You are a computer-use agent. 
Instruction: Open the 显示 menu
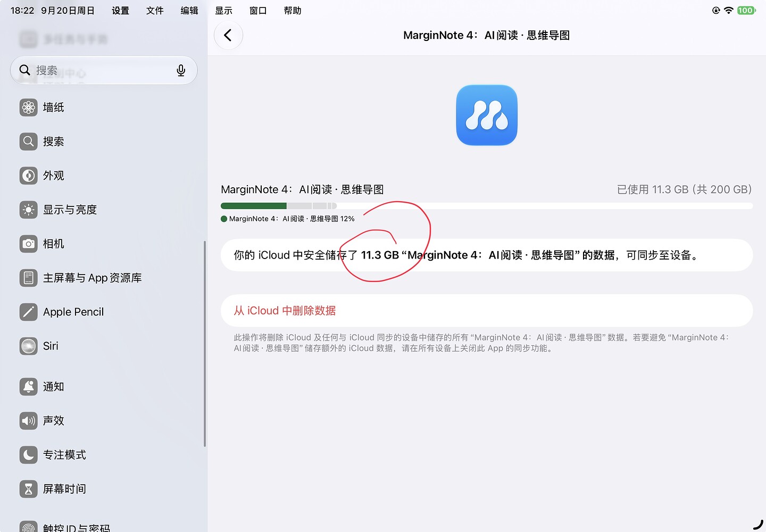[x=224, y=11]
